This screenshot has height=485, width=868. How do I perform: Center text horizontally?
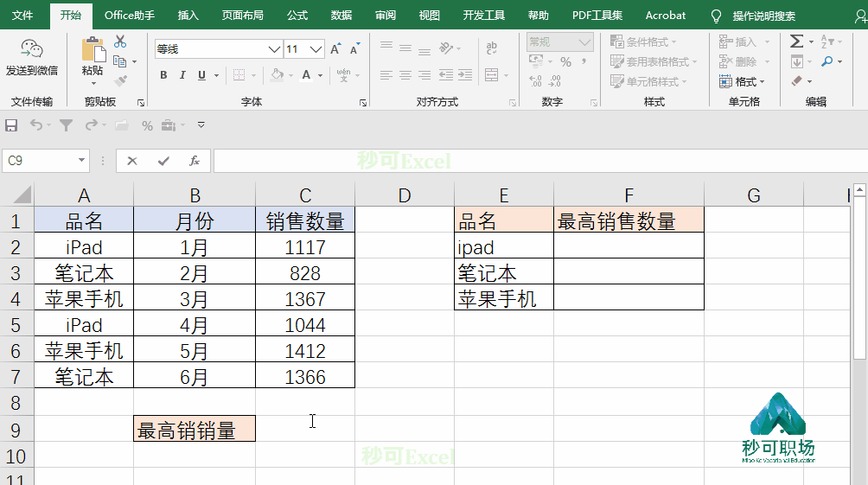coord(405,75)
